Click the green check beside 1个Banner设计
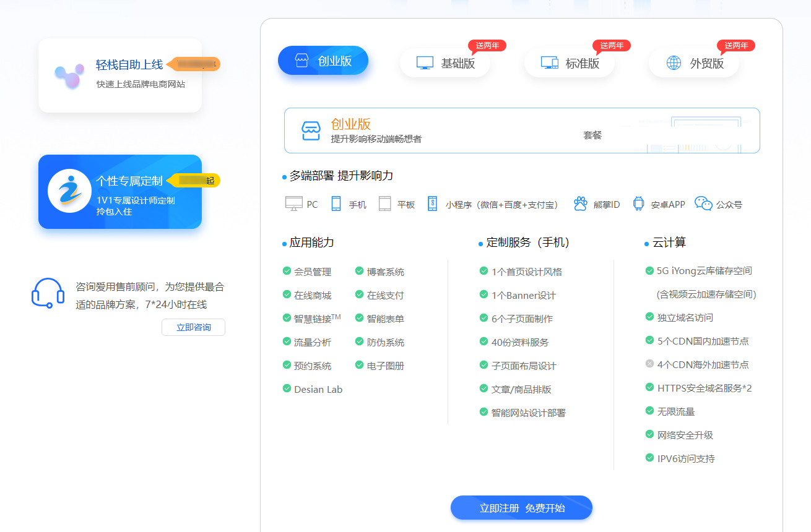Image resolution: width=811 pixels, height=532 pixels. click(484, 294)
